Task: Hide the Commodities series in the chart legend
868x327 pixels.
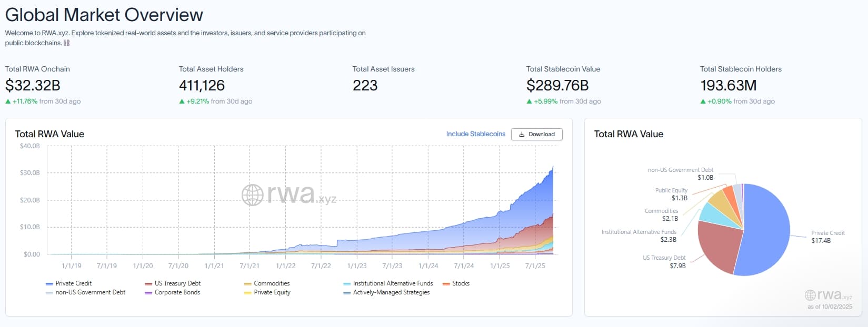Action: tap(271, 283)
